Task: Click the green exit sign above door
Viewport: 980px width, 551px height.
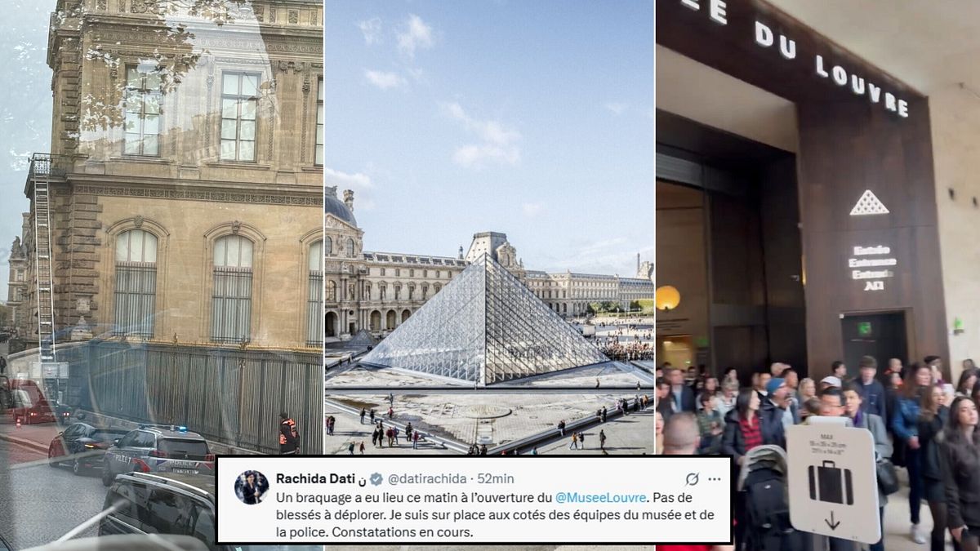Action: [x=864, y=327]
